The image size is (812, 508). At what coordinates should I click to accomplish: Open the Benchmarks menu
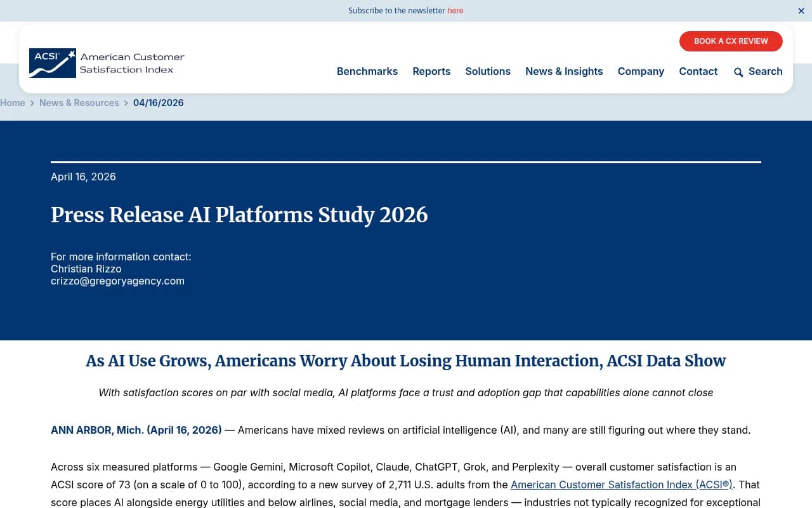(367, 72)
